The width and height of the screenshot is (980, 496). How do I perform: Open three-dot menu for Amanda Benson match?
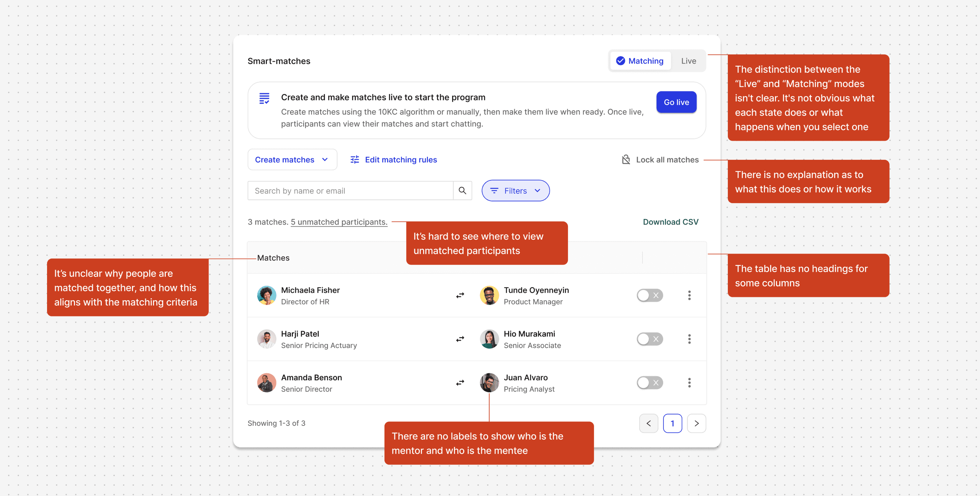point(689,382)
